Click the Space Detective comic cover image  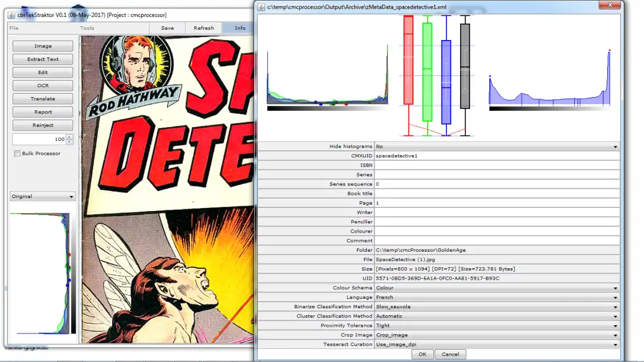167,189
